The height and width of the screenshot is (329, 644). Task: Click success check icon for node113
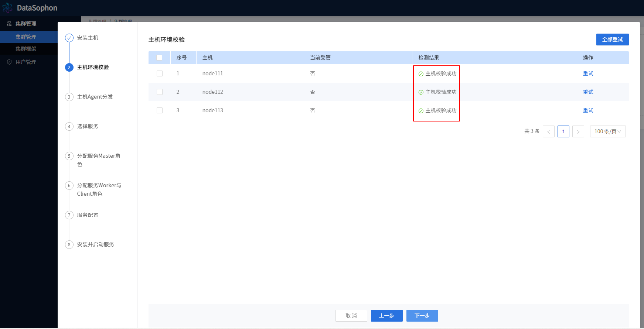pyautogui.click(x=421, y=111)
